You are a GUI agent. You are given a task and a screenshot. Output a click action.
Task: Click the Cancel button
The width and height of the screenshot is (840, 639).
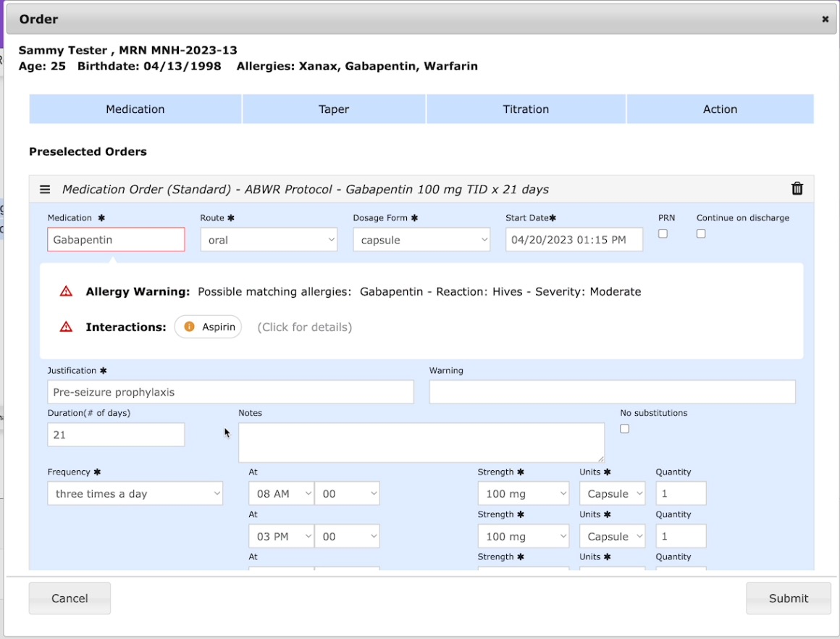coord(70,598)
